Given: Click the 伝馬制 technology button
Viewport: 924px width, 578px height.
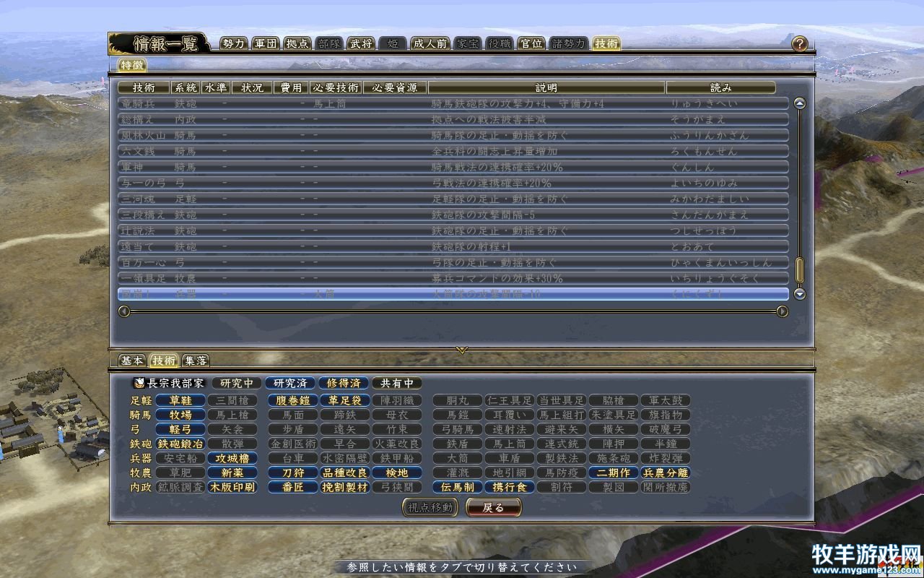Looking at the screenshot, I should pos(458,487).
